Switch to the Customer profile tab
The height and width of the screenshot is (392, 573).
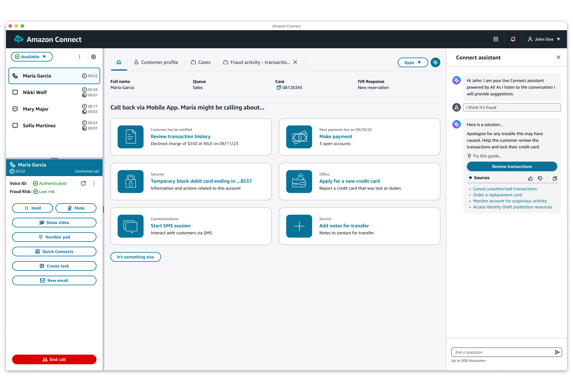pyautogui.click(x=156, y=62)
